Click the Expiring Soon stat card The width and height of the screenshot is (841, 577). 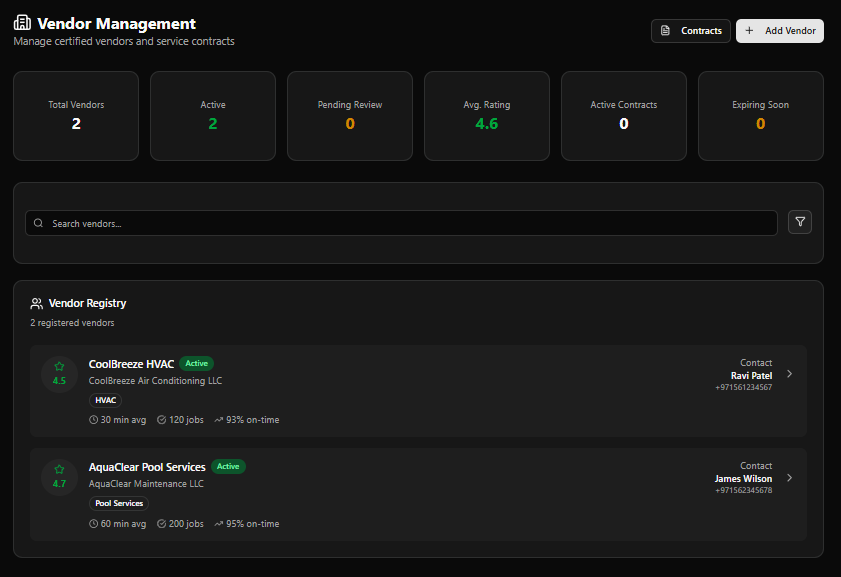coord(761,116)
